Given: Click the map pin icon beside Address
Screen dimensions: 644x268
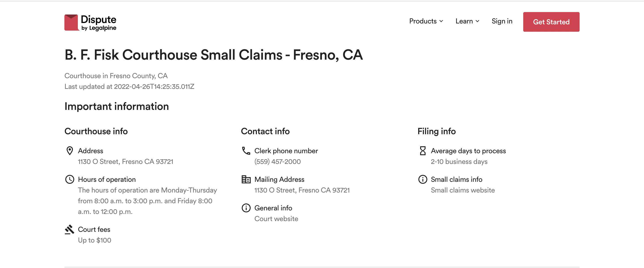Looking at the screenshot, I should (70, 151).
